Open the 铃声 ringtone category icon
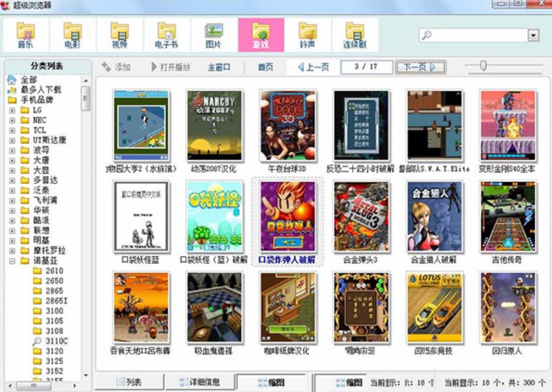 (x=308, y=35)
